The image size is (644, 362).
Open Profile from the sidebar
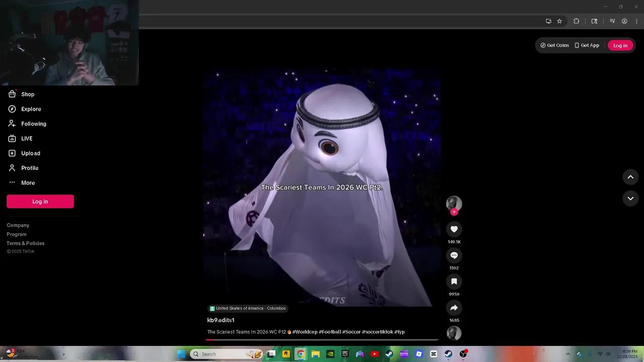(x=23, y=168)
